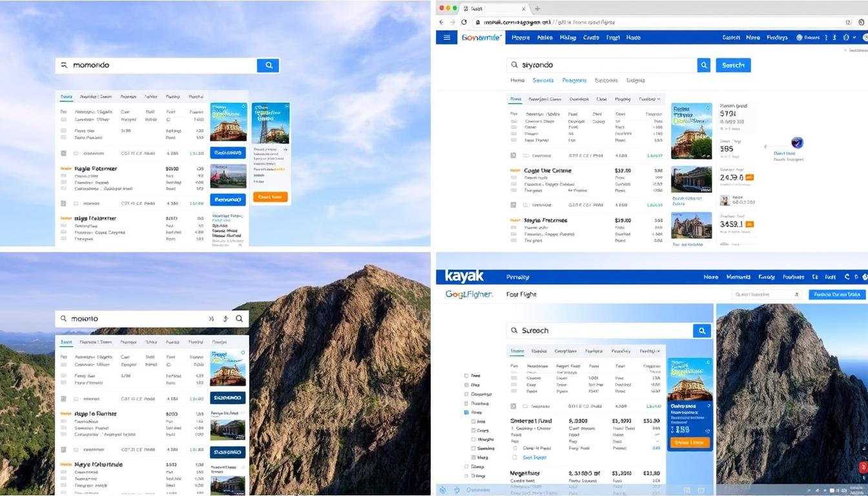Click the magnifier glyph left of "momondo" text
Viewport: 868px width, 496px height.
[64, 65]
